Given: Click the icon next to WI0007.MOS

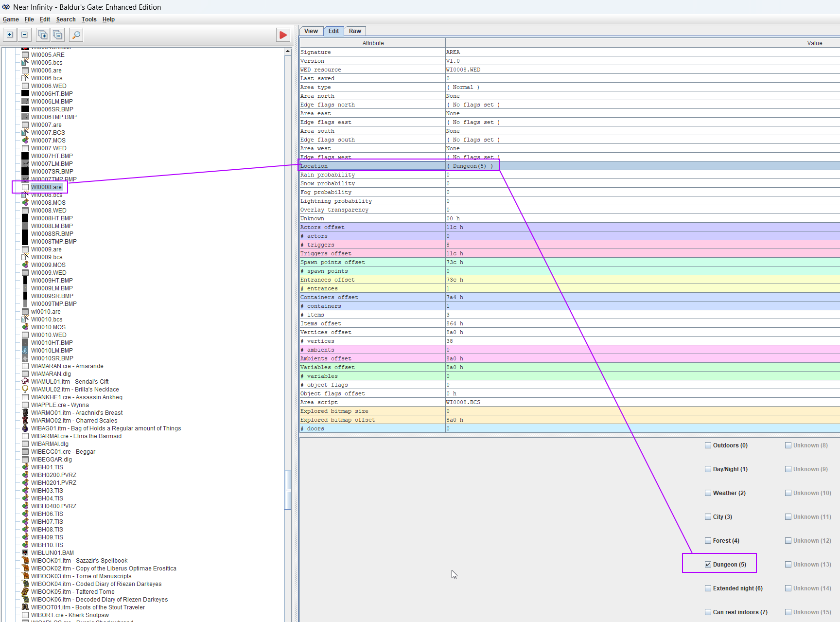Looking at the screenshot, I should [x=25, y=140].
